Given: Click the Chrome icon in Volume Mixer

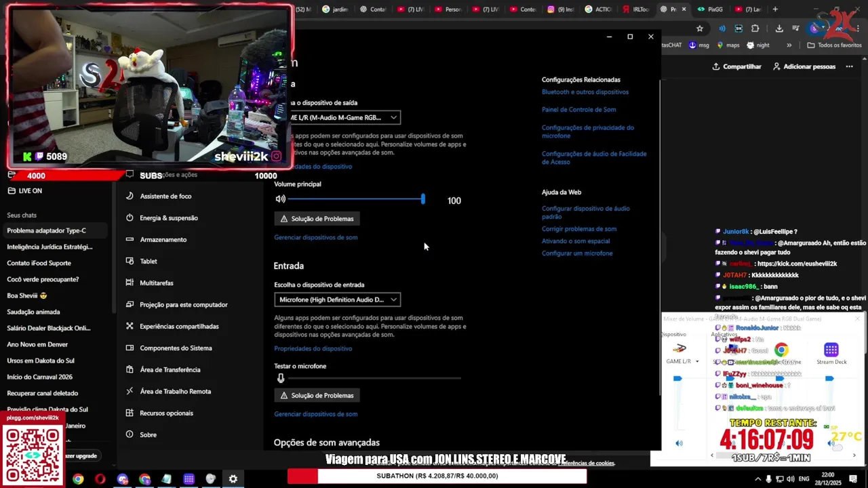Looking at the screenshot, I should (781, 350).
